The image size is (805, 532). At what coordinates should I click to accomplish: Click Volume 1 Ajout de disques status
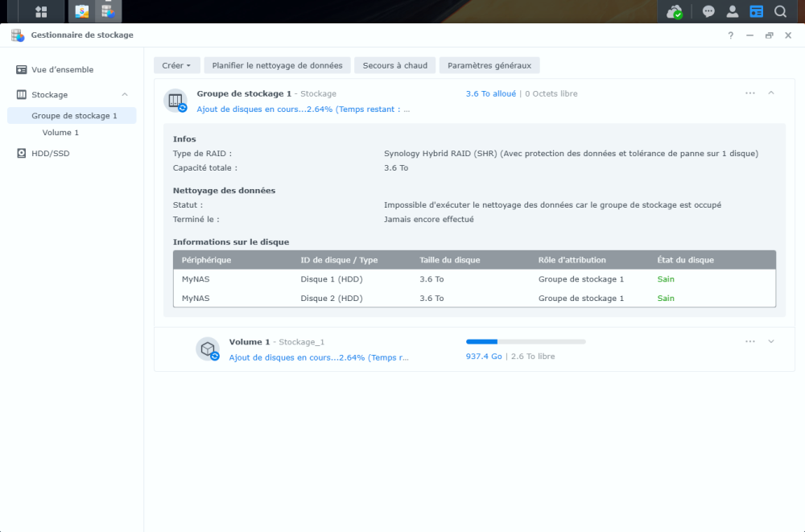point(319,357)
